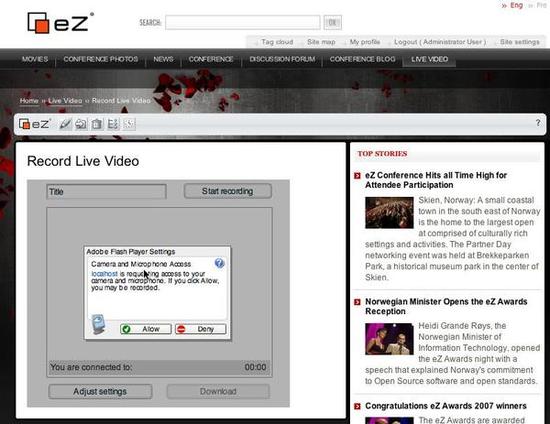Screen dimensions: 550x424
Task: Click the fifth eZ toolbar icon
Action: click(x=129, y=124)
